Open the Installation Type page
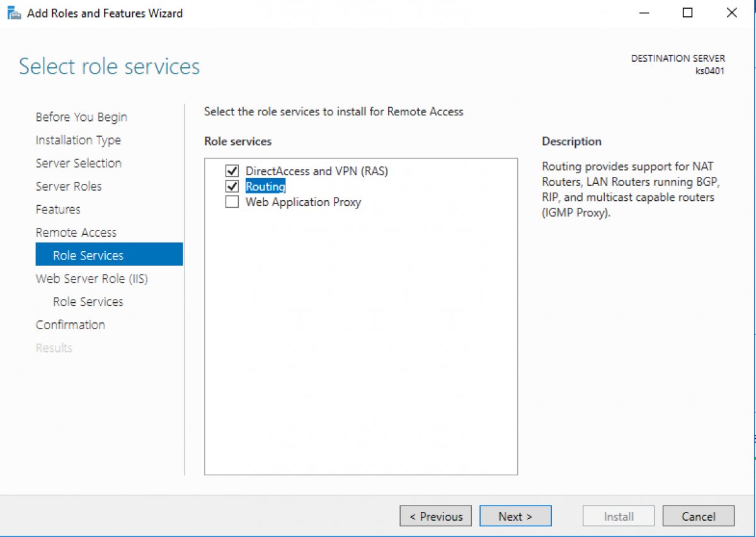756x537 pixels. (x=78, y=140)
